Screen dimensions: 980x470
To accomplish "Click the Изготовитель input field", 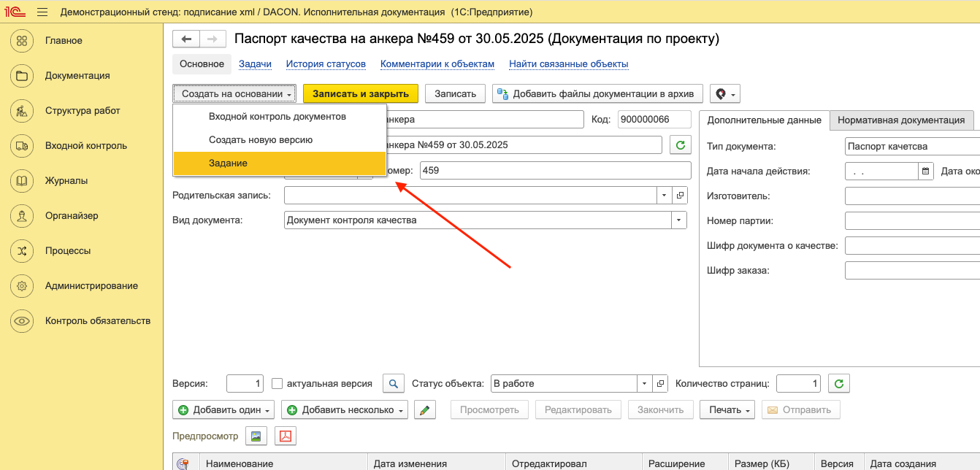I will (911, 196).
